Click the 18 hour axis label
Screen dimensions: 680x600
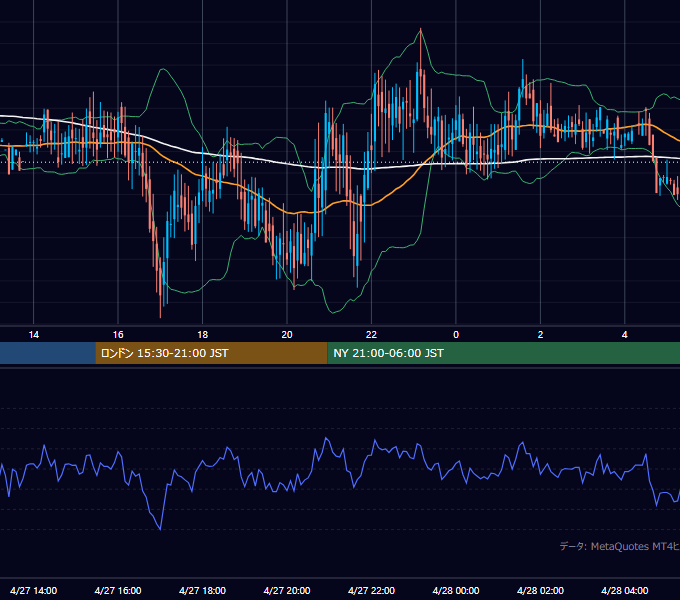[203, 335]
